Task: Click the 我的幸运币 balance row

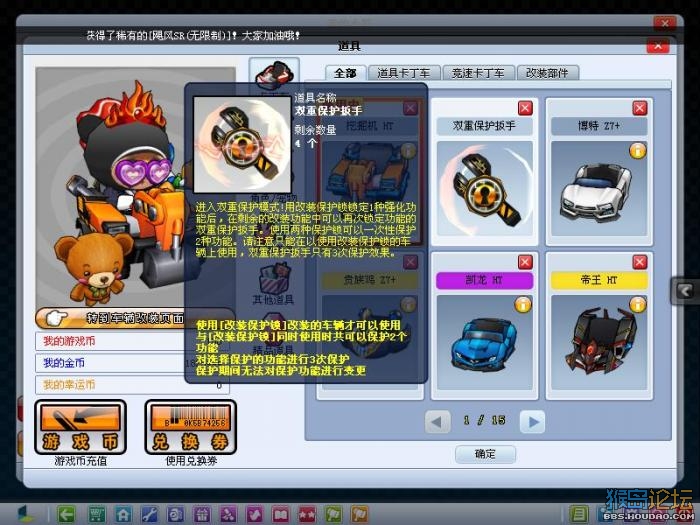Action: click(133, 385)
